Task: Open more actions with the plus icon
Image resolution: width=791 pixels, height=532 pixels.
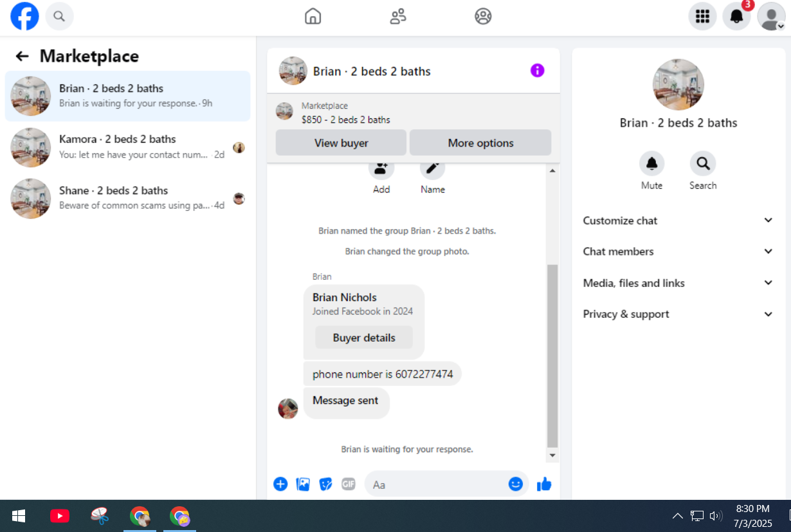Action: [x=280, y=484]
